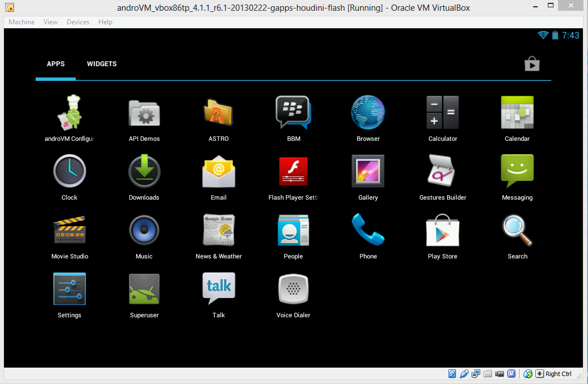Launch the People contacts app
588x384 pixels.
[293, 235]
